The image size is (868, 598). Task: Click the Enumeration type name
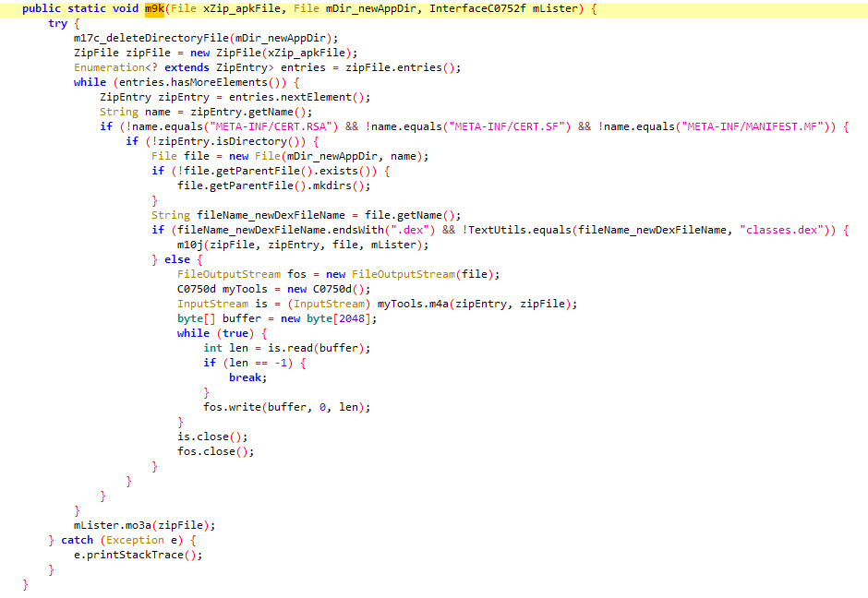tap(109, 67)
